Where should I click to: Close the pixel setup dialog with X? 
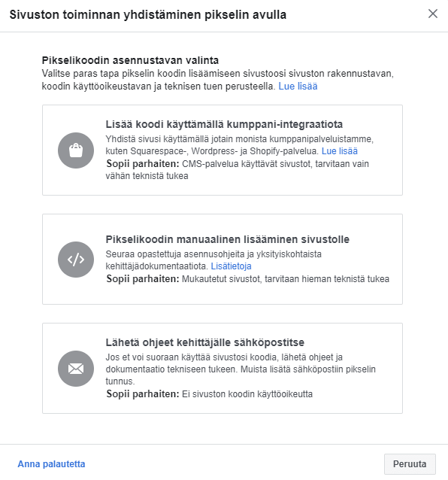pos(433,14)
